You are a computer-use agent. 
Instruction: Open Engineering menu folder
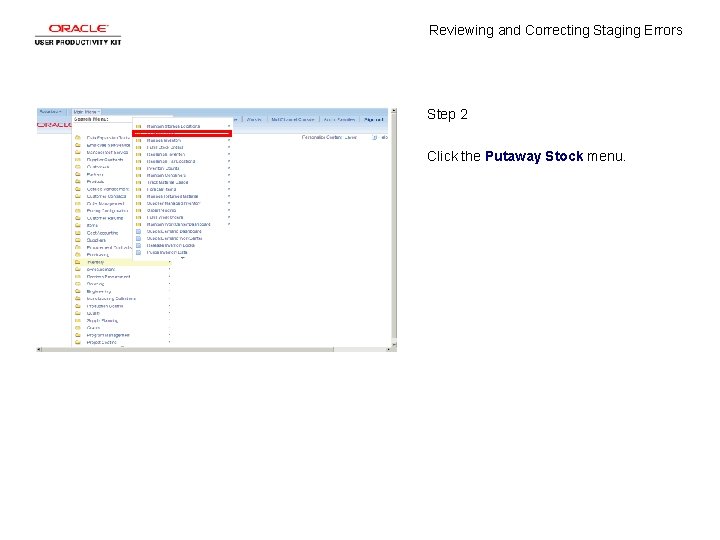[x=99, y=292]
